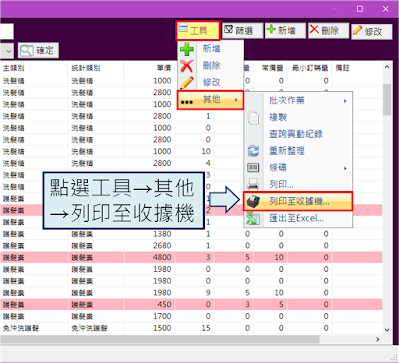Click the 確定 search button
Image resolution: width=399 pixels, height=363 pixels.
[38, 51]
